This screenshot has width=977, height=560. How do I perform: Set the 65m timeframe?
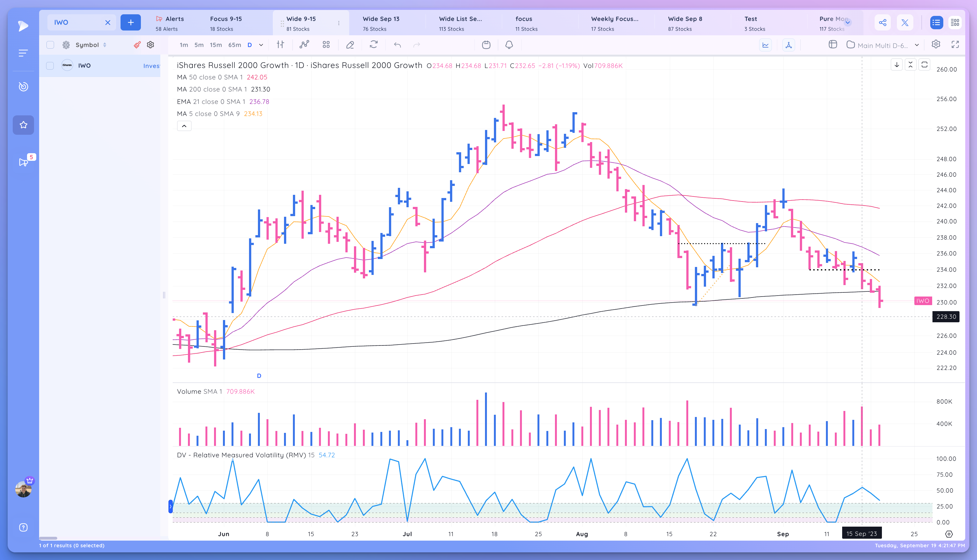pyautogui.click(x=235, y=45)
